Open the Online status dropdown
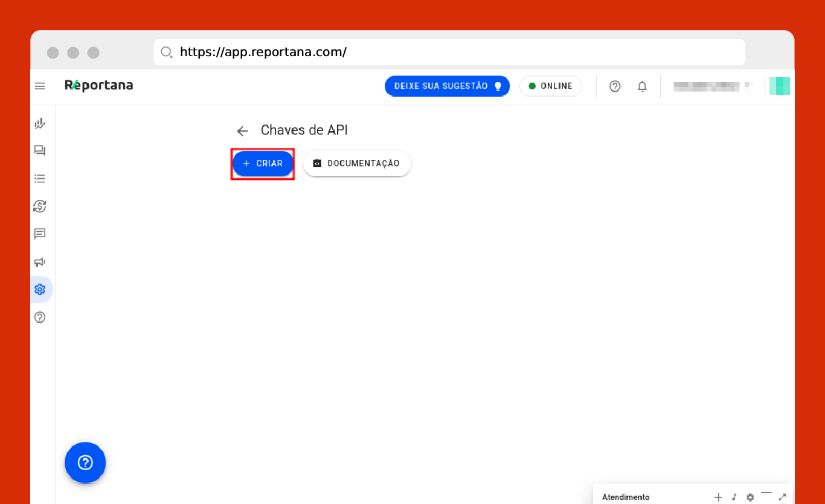The width and height of the screenshot is (825, 504). coord(550,86)
